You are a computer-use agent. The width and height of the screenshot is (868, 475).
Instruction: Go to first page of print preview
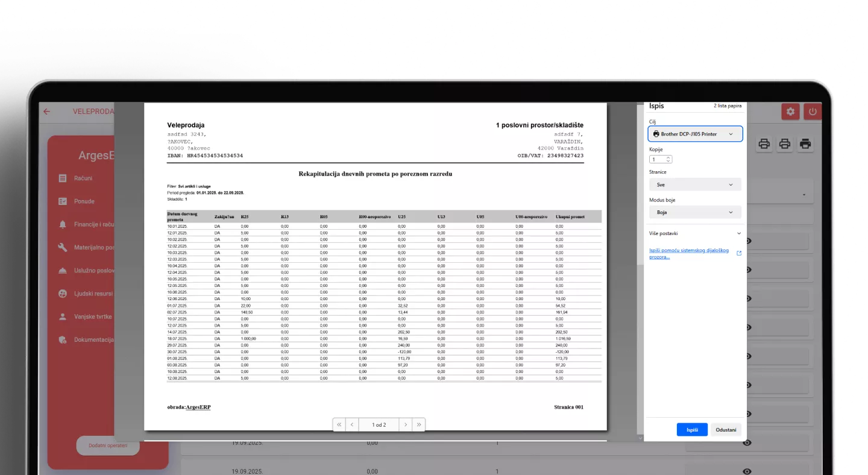point(339,425)
